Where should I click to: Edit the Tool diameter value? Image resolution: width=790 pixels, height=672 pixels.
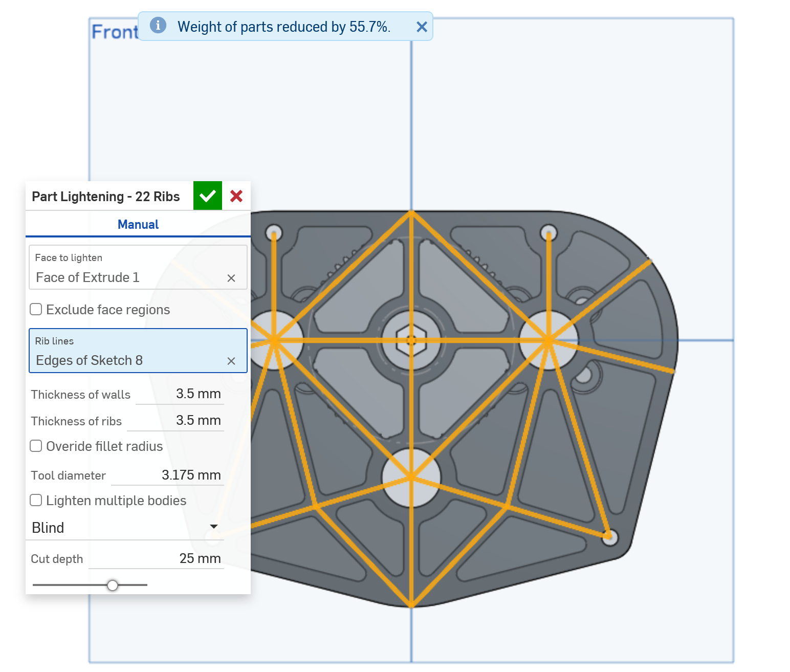point(168,475)
